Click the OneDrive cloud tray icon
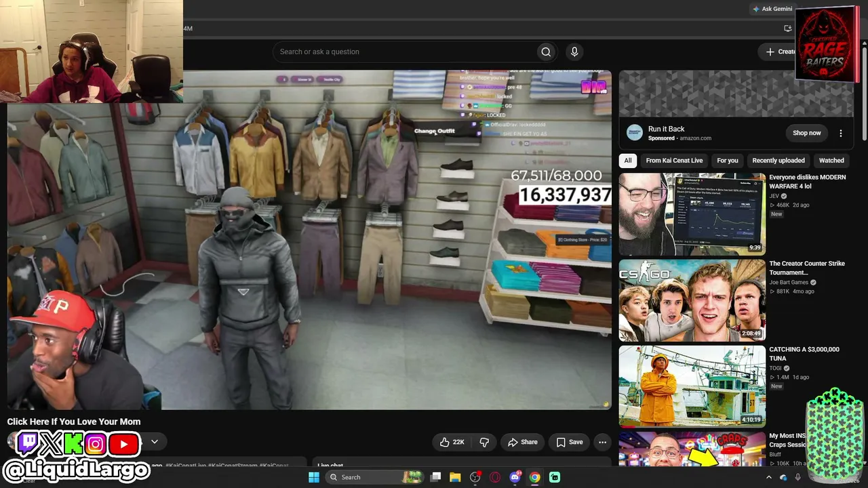This screenshot has width=868, height=488. (x=783, y=477)
